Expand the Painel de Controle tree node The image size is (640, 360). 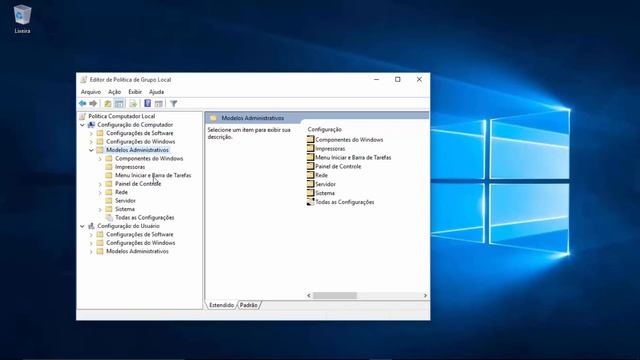(x=100, y=184)
